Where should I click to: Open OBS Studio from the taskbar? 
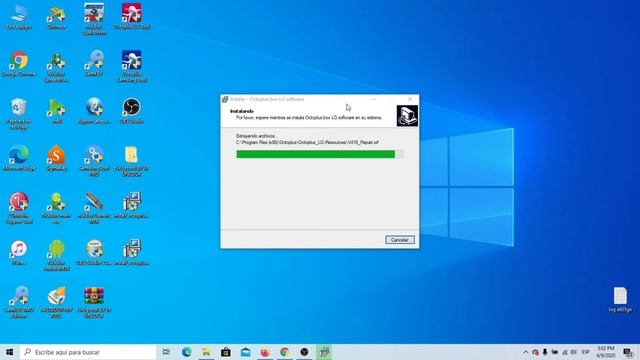click(x=304, y=352)
